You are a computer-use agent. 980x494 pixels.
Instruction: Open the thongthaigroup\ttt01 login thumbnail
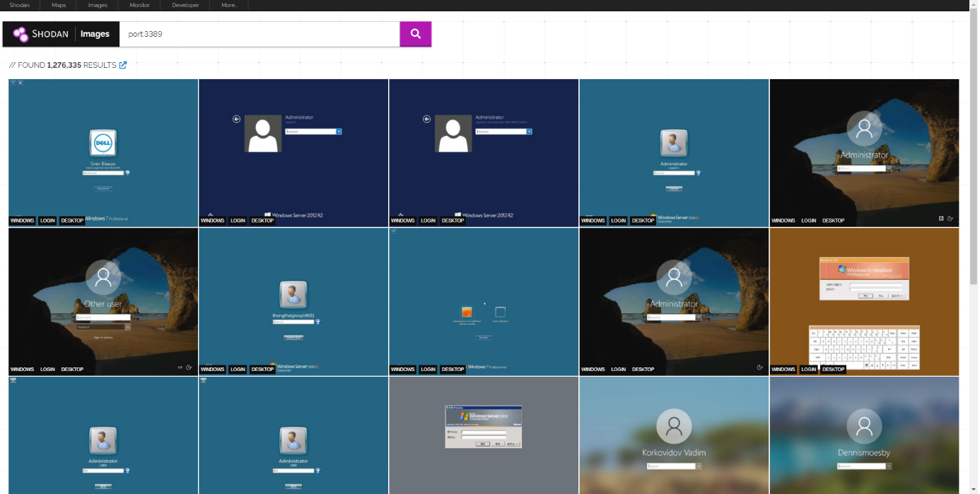click(x=293, y=302)
